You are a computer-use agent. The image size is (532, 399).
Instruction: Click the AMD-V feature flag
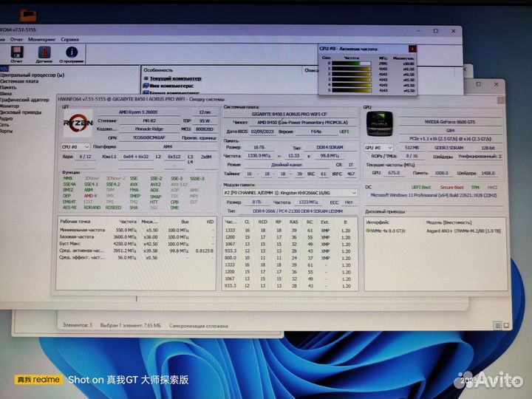(90, 196)
